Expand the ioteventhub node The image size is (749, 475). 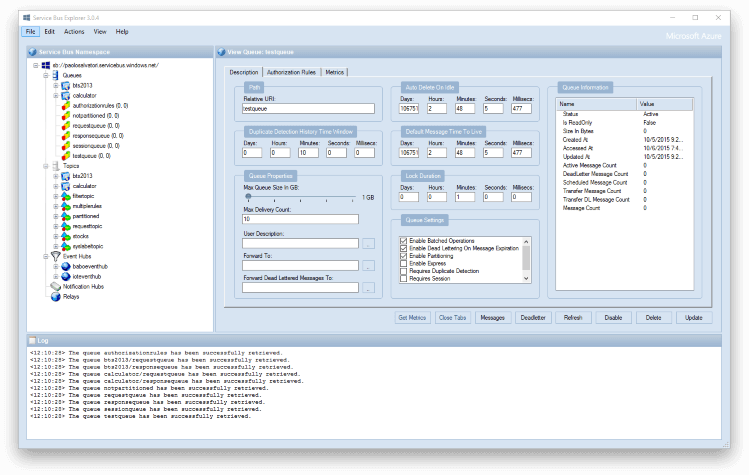[56, 276]
